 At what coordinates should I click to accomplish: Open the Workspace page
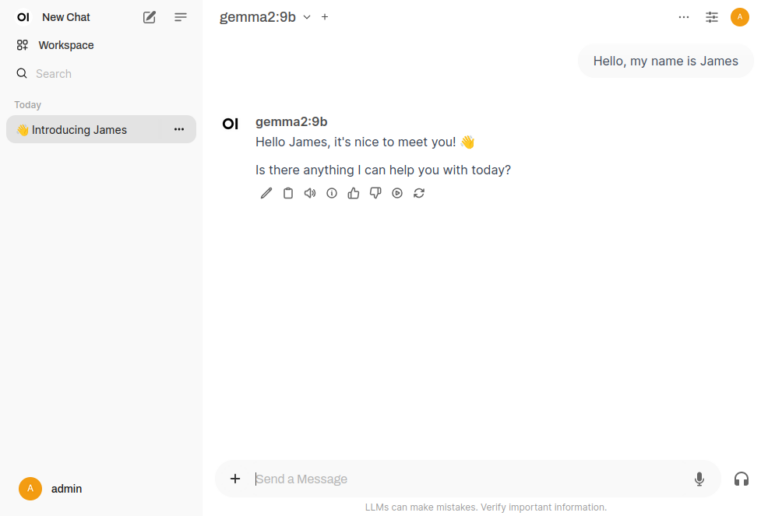click(66, 45)
